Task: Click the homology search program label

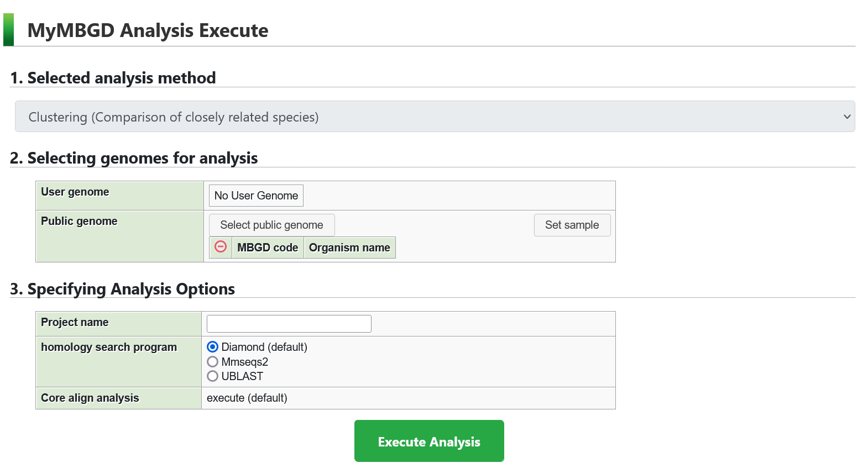Action: pyautogui.click(x=109, y=347)
